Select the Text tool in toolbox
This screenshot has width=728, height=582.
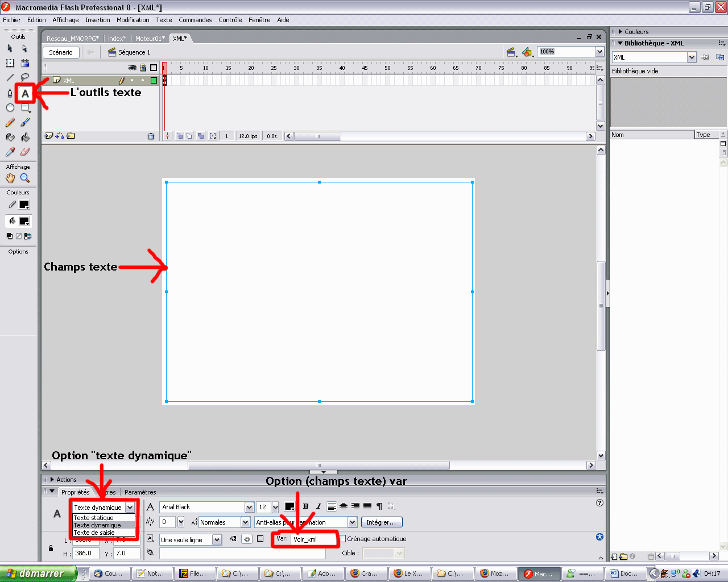point(25,93)
